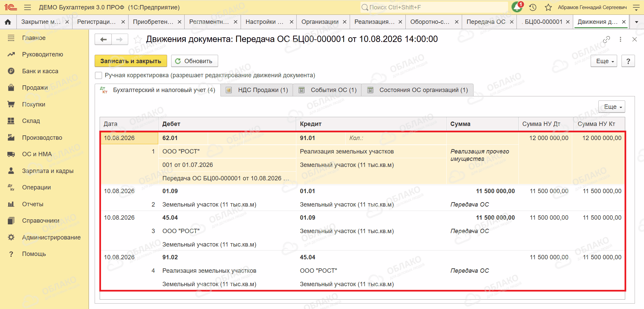Viewport: 644px width, 309px height.
Task: Click the Реализация прочего имущества cell
Action: click(x=482, y=155)
